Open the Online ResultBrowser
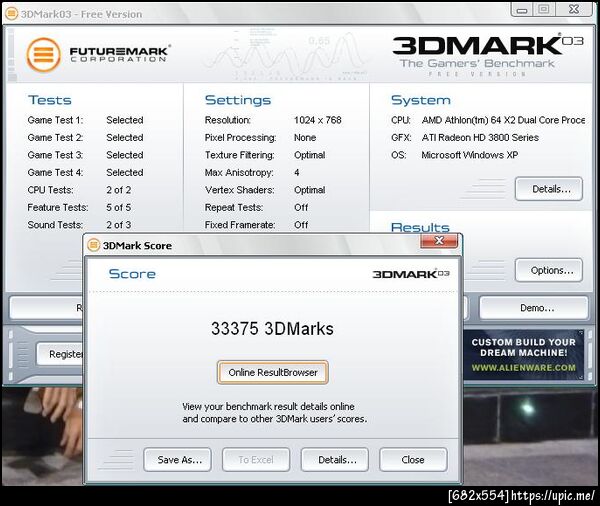 273,372
